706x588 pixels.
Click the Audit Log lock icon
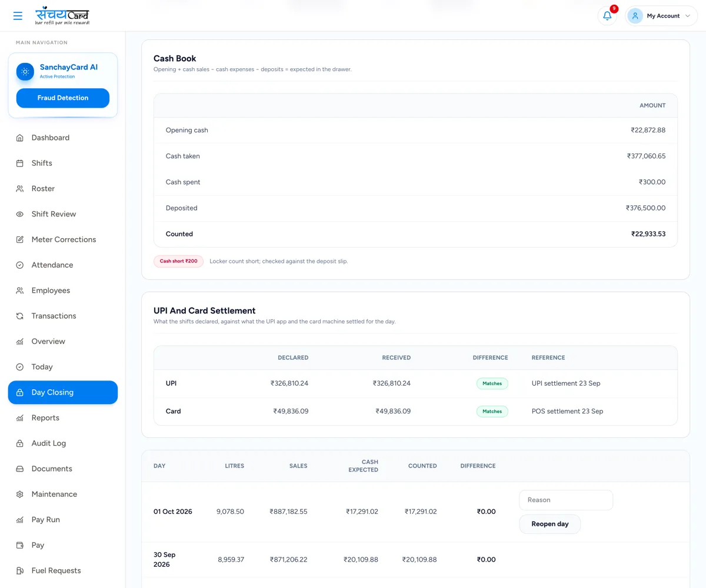(20, 443)
